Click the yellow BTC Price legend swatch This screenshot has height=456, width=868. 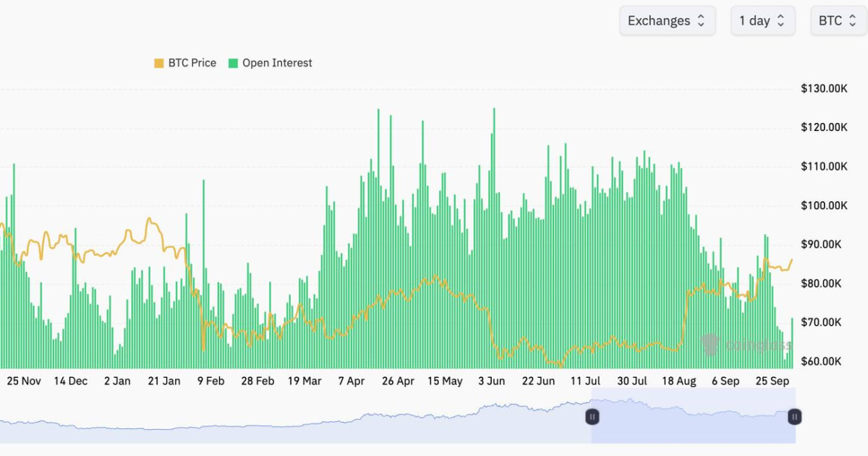coord(159,63)
